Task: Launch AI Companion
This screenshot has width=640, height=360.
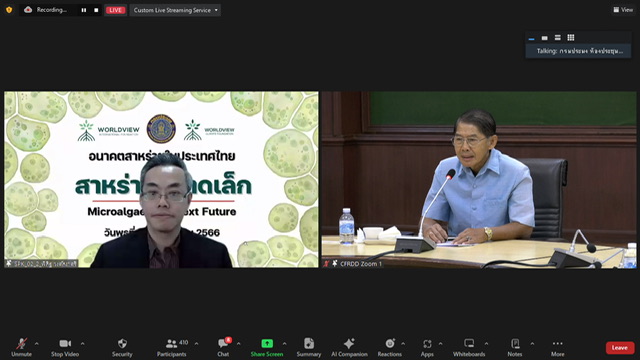Action: coord(349,347)
